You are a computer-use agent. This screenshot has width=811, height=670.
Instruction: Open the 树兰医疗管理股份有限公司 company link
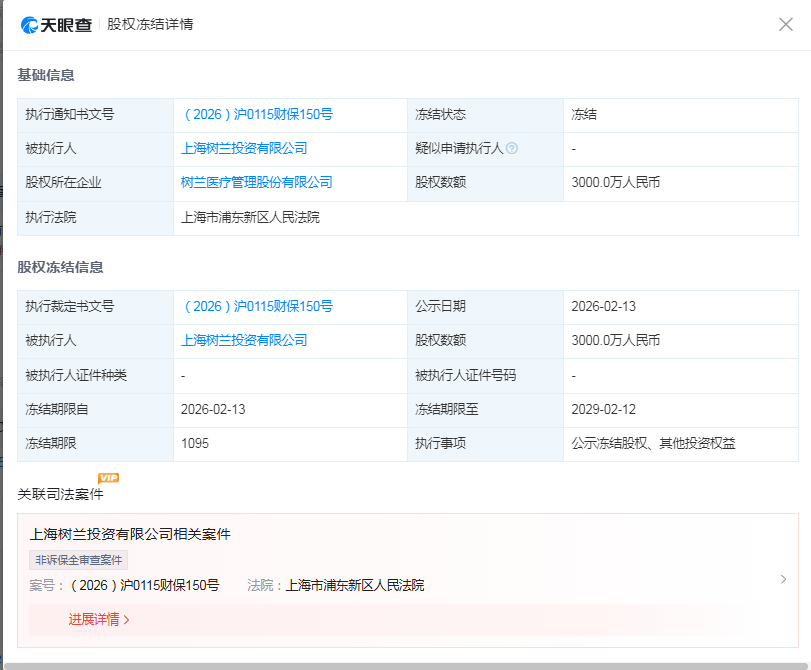tap(256, 183)
